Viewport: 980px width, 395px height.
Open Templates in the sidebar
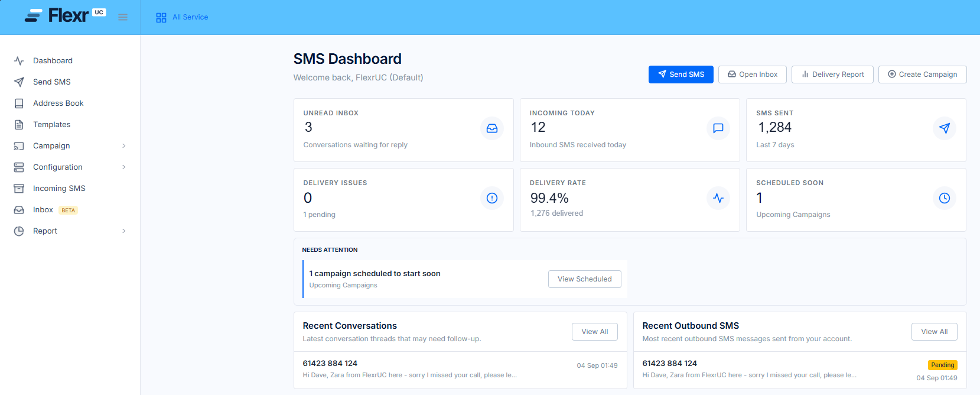[x=52, y=125]
